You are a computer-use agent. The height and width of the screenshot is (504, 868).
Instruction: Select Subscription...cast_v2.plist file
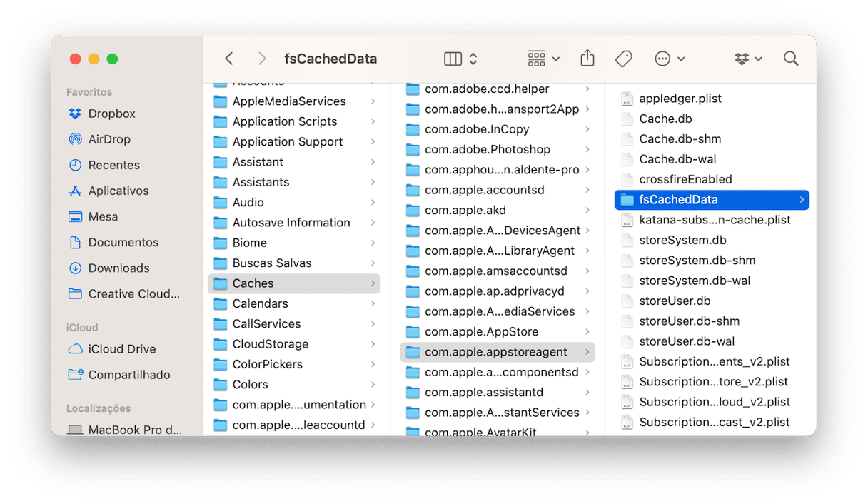coord(712,422)
